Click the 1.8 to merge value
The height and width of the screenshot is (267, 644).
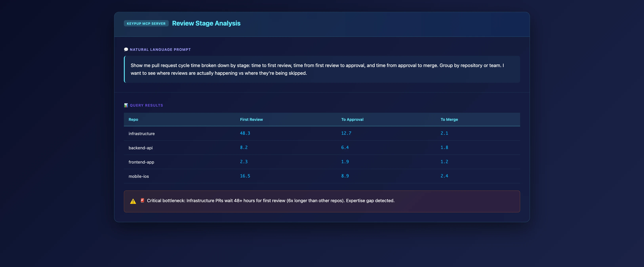[444, 147]
